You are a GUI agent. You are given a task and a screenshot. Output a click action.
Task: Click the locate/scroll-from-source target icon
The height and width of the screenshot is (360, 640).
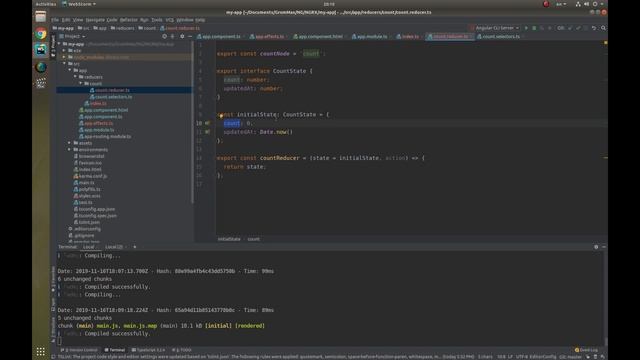164,36
